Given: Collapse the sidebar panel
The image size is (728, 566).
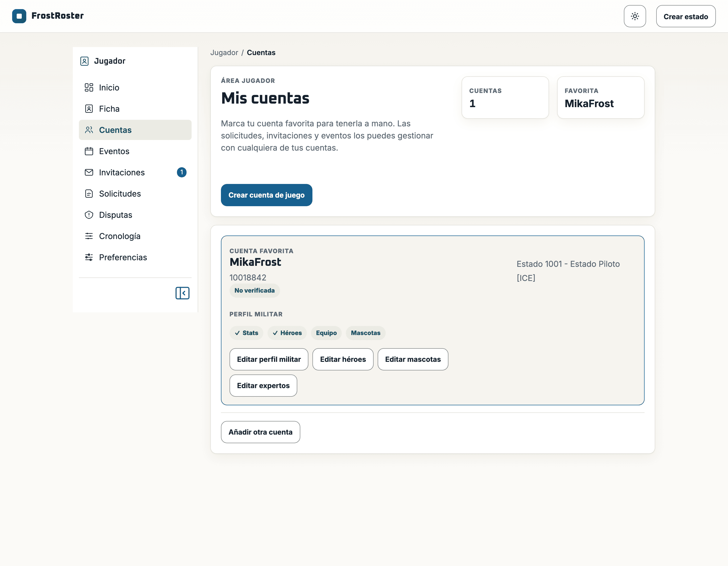Looking at the screenshot, I should click(x=182, y=293).
